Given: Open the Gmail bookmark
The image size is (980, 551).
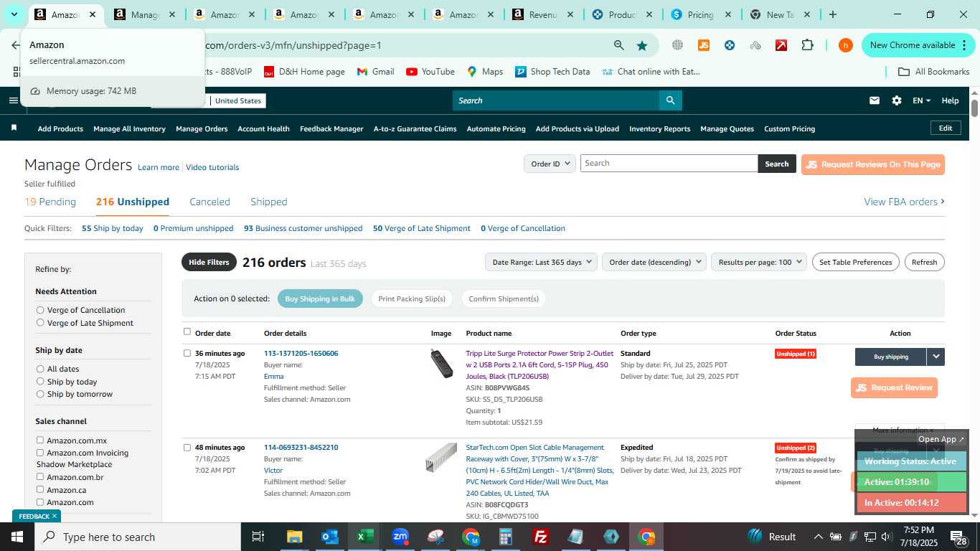Looking at the screenshot, I should [x=375, y=72].
